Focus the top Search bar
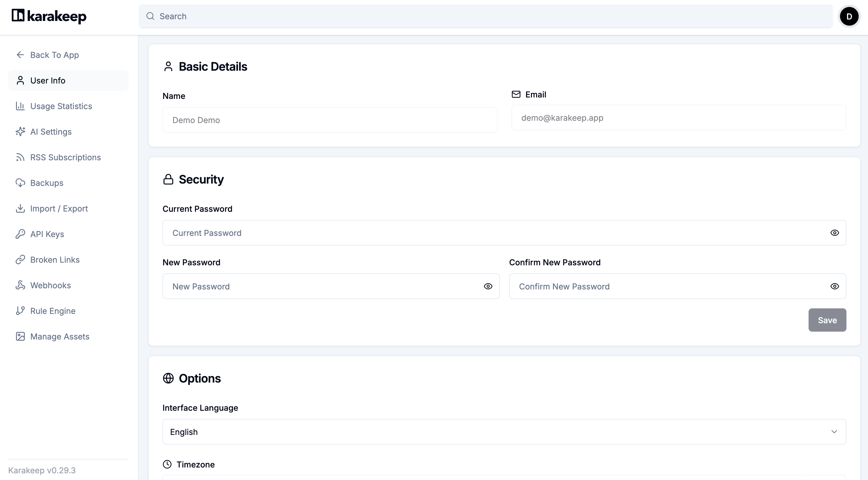The width and height of the screenshot is (868, 480). point(485,16)
